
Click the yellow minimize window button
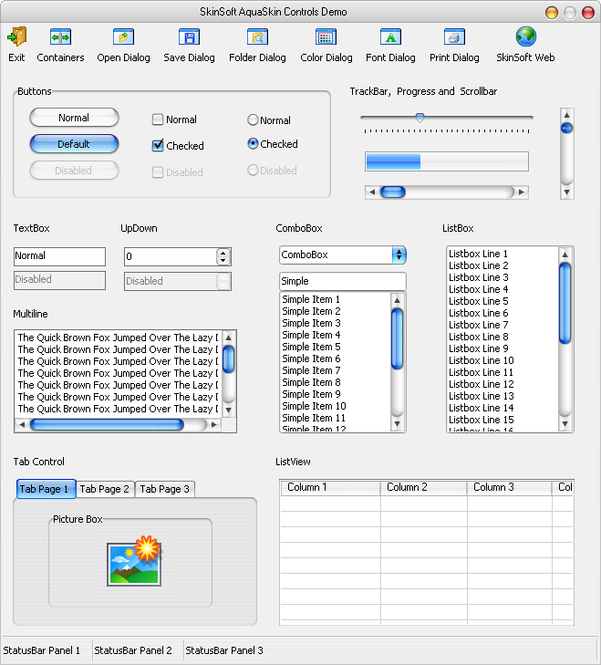(551, 13)
